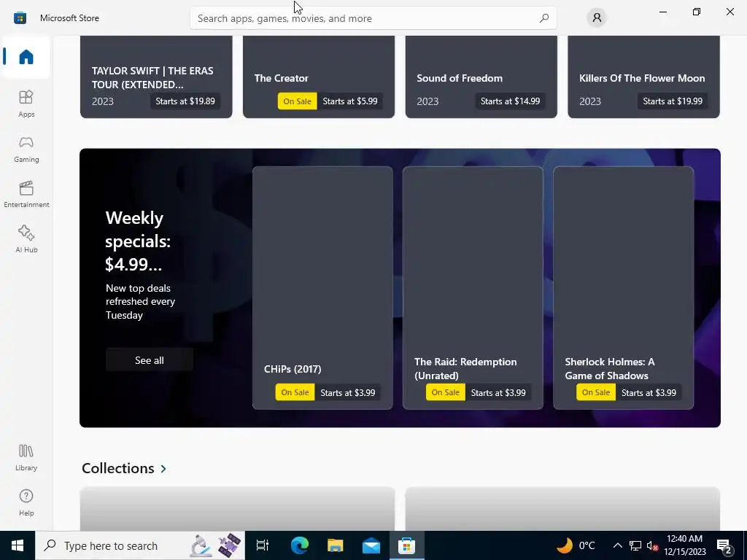Viewport: 747px width, 560px height.
Task: Open the weather widget showing 0°C
Action: coord(576,545)
